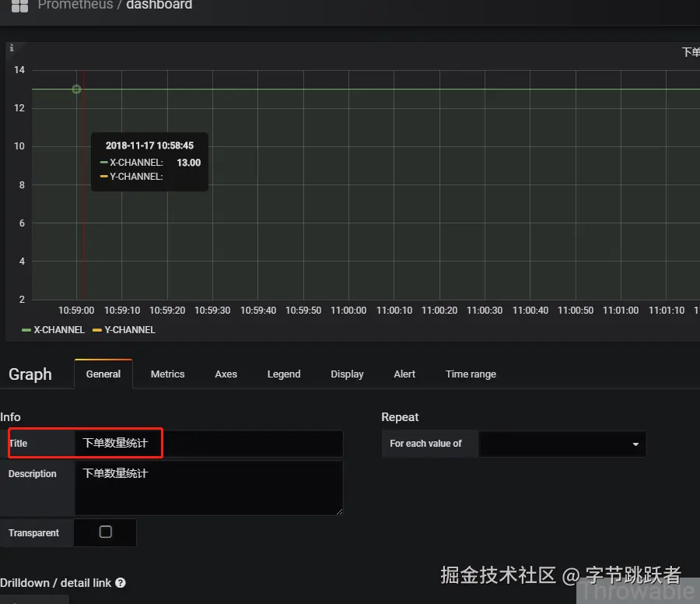Click the graph data point circle
Image resolution: width=700 pixels, height=604 pixels.
click(77, 90)
